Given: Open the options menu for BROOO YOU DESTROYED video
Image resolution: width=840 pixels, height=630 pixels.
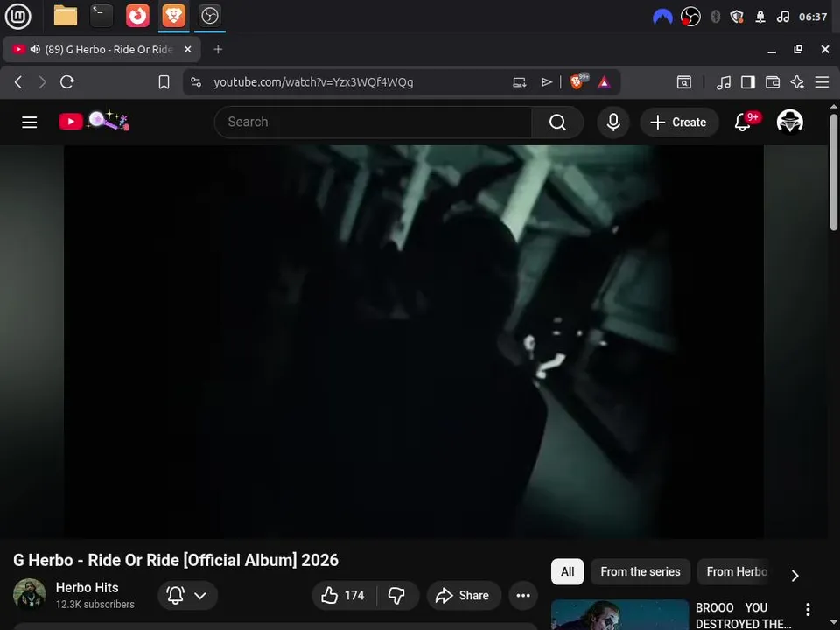Looking at the screenshot, I should pyautogui.click(x=808, y=609).
